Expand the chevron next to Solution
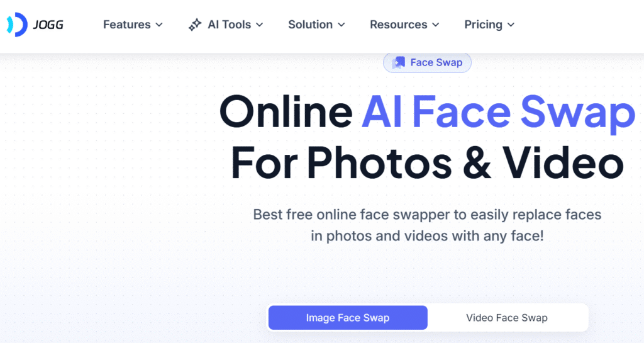644x343 pixels. coord(341,25)
